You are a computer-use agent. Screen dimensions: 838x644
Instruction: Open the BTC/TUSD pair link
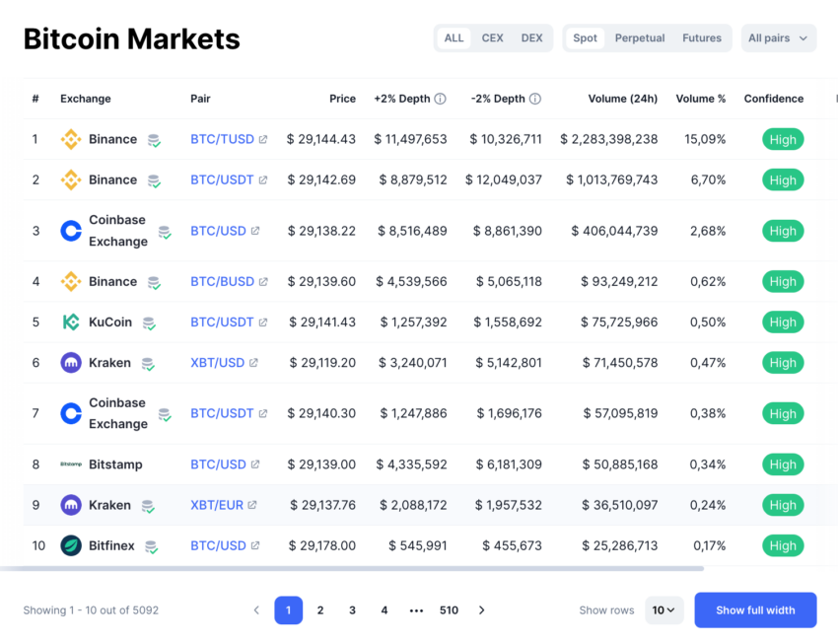click(x=223, y=139)
